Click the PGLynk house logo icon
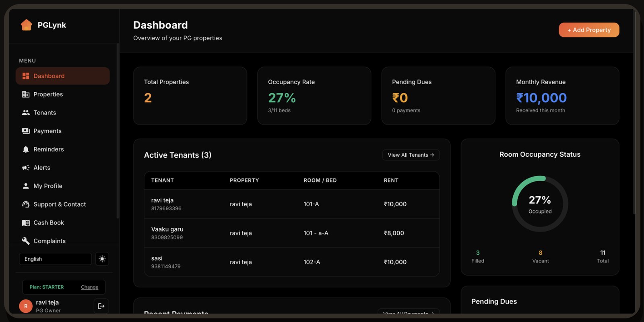 pyautogui.click(x=26, y=25)
